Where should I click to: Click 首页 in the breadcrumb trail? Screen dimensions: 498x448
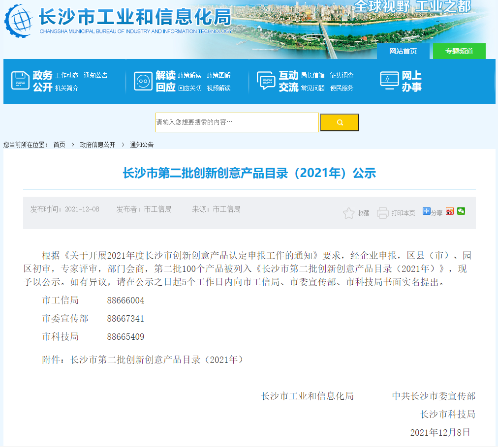click(x=59, y=145)
